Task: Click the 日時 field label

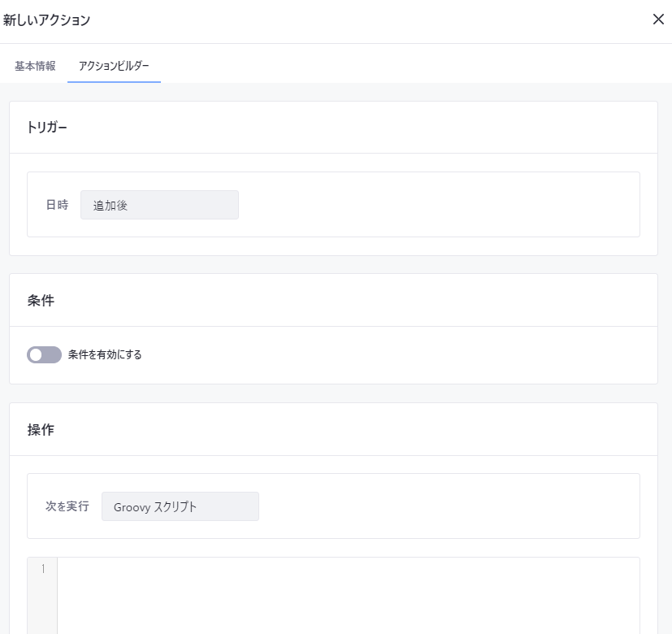Action: (x=57, y=205)
